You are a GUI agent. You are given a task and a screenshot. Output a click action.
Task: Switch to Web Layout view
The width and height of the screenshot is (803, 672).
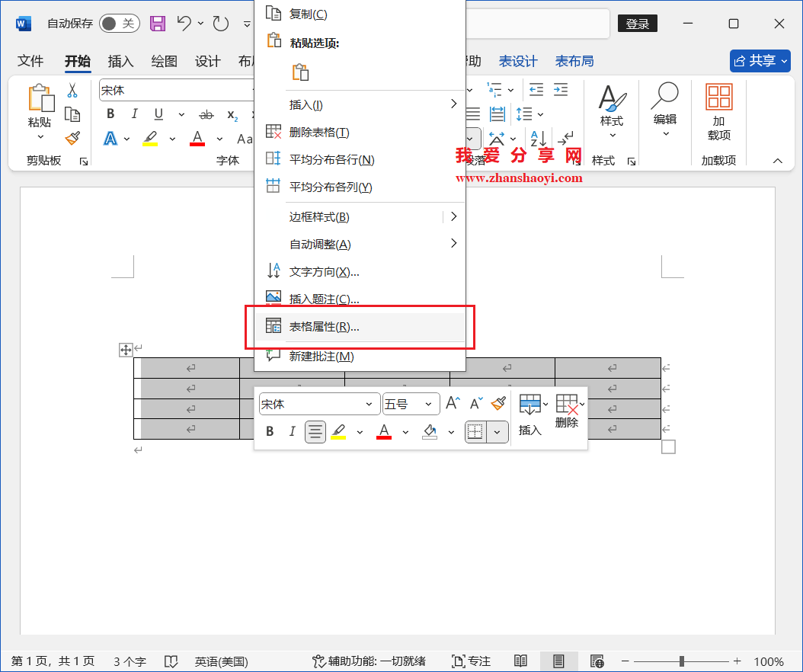pyautogui.click(x=597, y=661)
